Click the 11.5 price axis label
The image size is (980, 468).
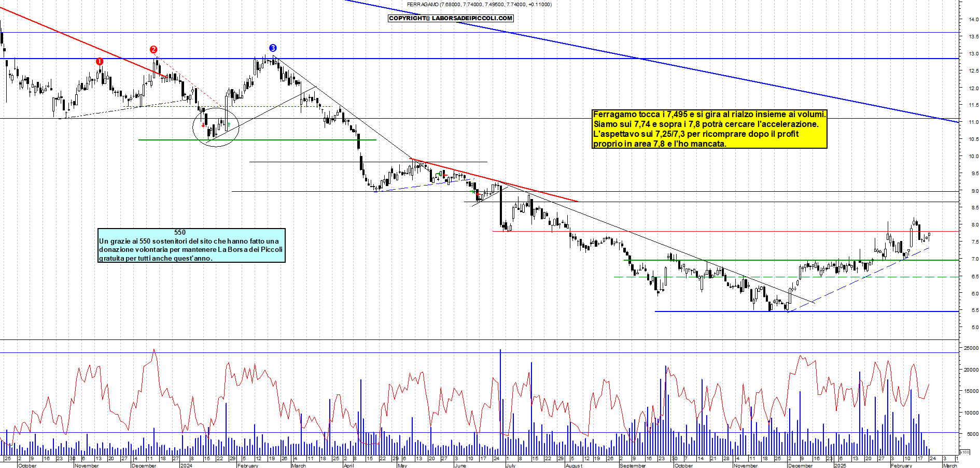(973, 105)
